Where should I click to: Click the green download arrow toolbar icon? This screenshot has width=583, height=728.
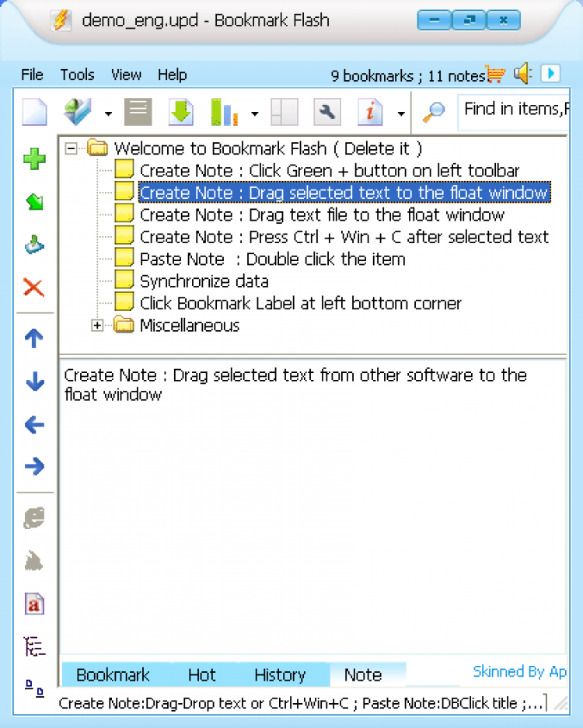181,112
